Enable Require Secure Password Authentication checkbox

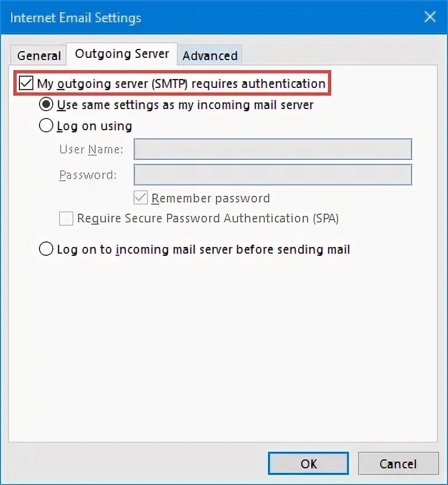[66, 219]
